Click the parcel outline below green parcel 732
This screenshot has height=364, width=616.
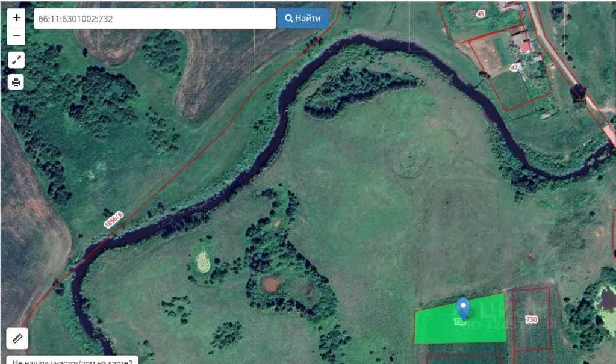click(x=464, y=359)
